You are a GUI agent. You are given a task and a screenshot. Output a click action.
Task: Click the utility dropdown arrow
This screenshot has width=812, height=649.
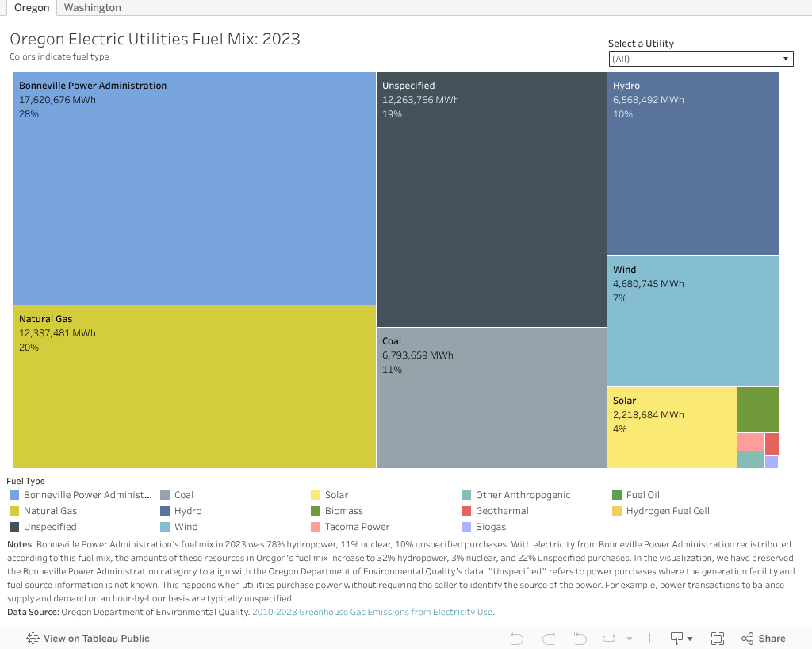(x=786, y=59)
